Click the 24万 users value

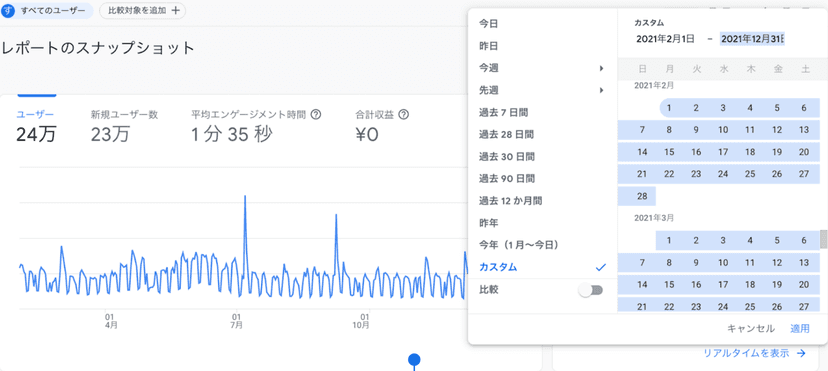[36, 135]
